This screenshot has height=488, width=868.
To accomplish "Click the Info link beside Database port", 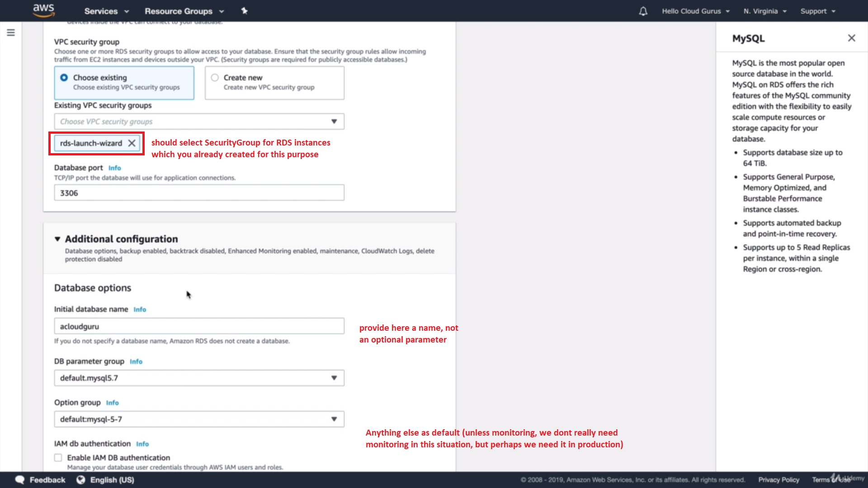I will tap(114, 168).
